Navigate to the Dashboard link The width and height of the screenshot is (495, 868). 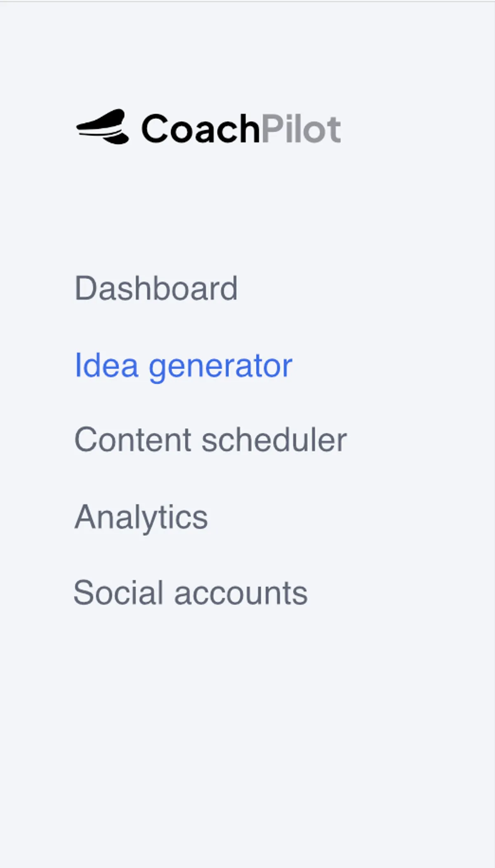pyautogui.click(x=156, y=288)
